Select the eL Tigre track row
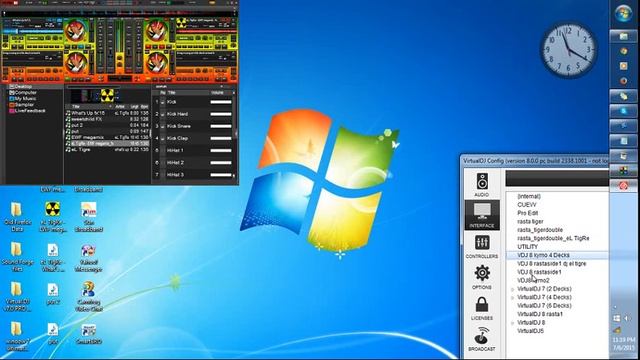This screenshot has height=360, width=640. click(108, 150)
